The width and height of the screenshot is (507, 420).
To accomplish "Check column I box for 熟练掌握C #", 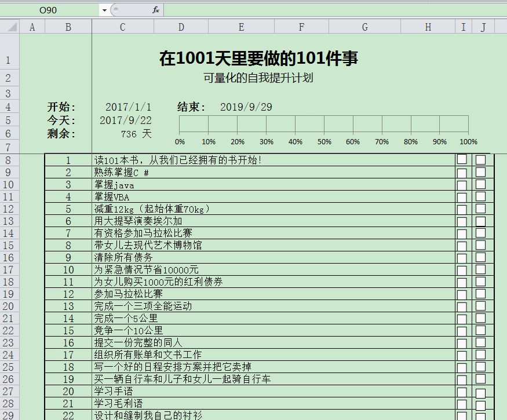I will click(462, 173).
